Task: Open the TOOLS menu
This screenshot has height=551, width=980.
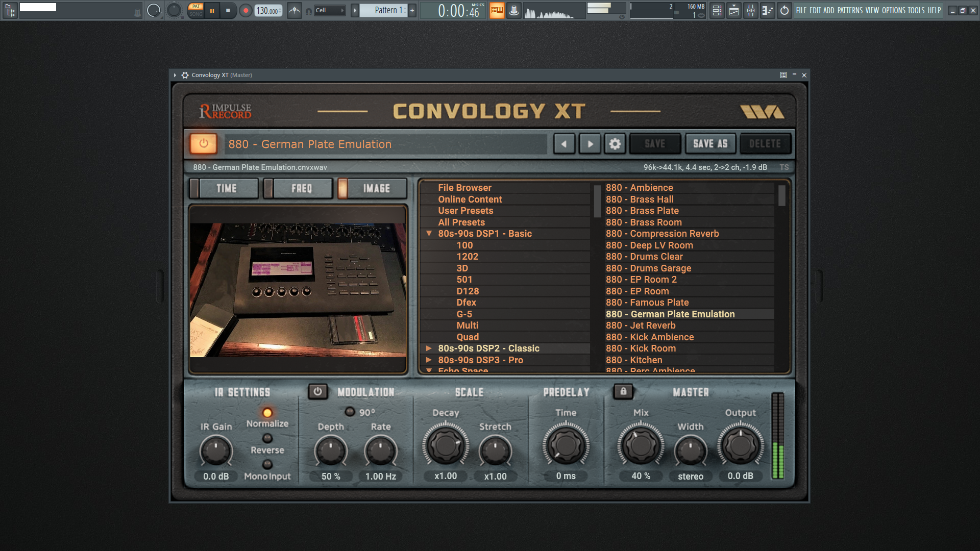Action: coord(916,10)
